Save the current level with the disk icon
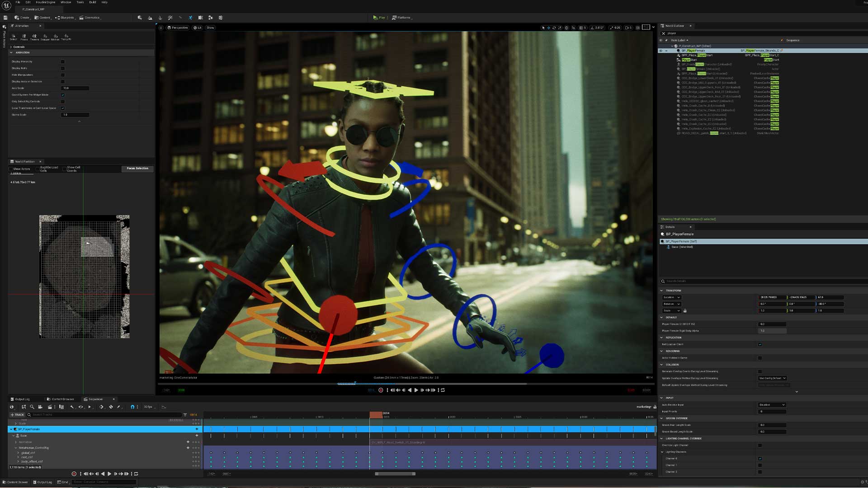This screenshot has height=488, width=868. tap(5, 18)
